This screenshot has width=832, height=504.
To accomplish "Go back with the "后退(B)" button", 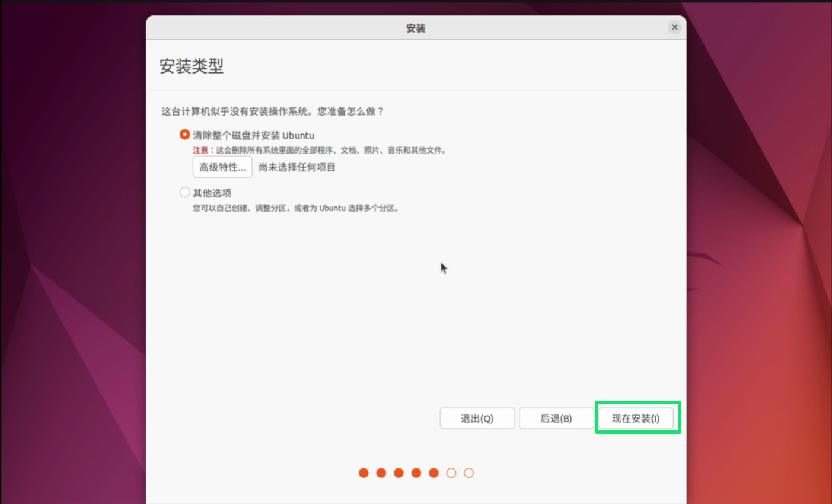I will click(x=556, y=418).
